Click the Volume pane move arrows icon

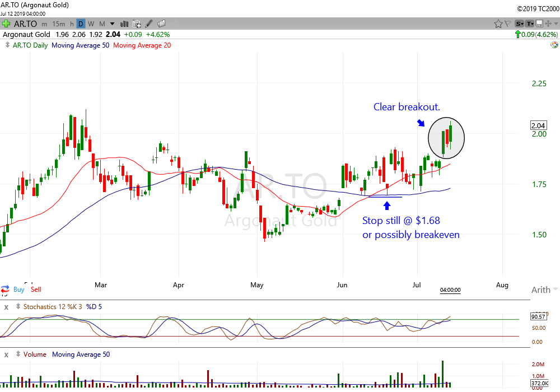[x=18, y=354]
